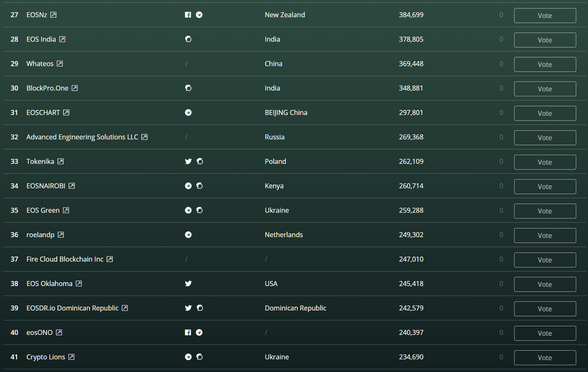Open external link icon beside Whateos
This screenshot has width=588, height=372.
[x=60, y=64]
